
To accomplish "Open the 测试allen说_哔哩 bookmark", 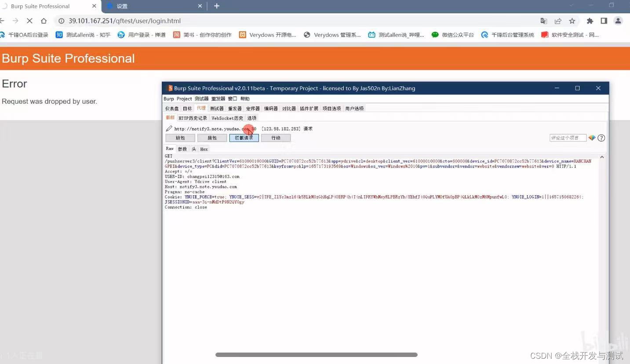I will click(x=396, y=35).
